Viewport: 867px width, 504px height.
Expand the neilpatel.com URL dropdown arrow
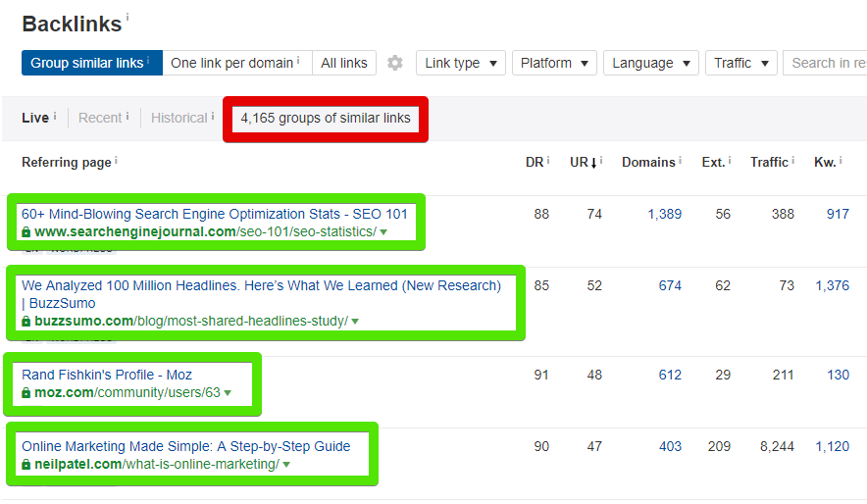coord(286,465)
